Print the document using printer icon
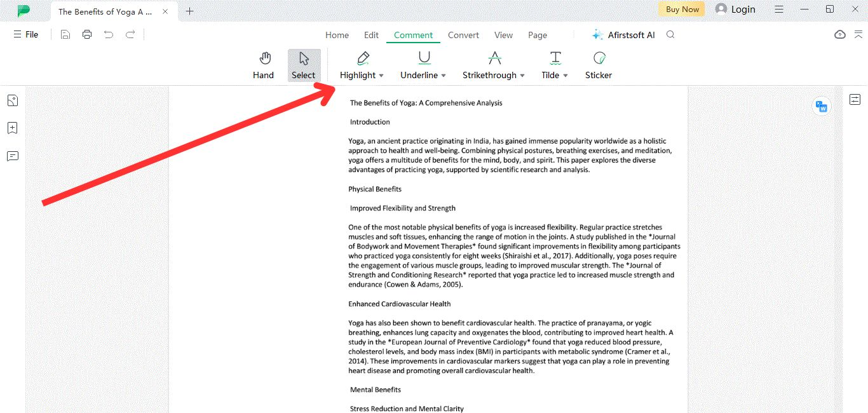Viewport: 868px width, 413px height. pos(87,35)
